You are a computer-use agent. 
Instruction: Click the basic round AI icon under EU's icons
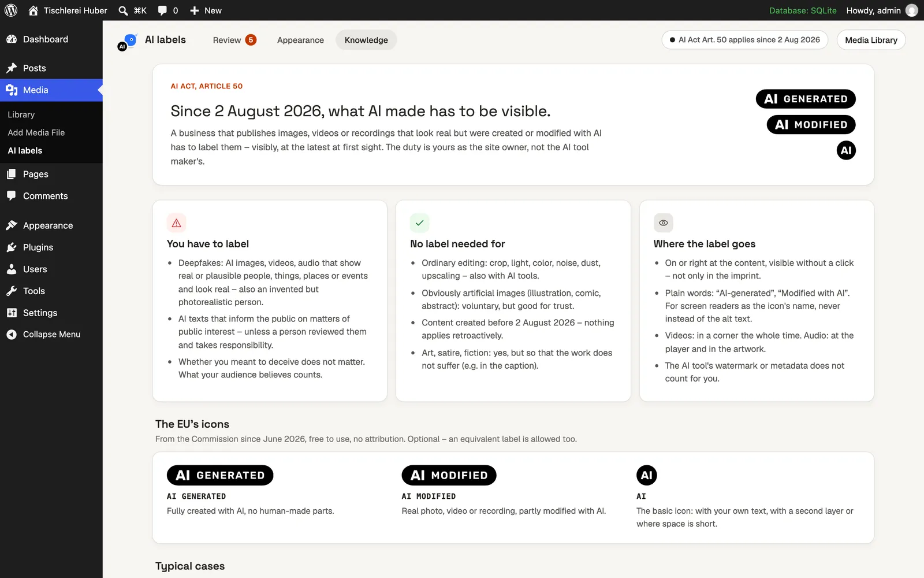coord(647,475)
